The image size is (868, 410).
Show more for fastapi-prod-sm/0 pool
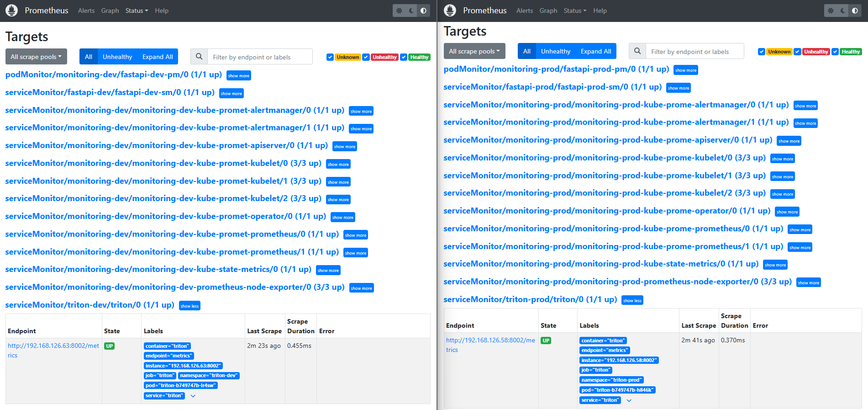tap(679, 88)
